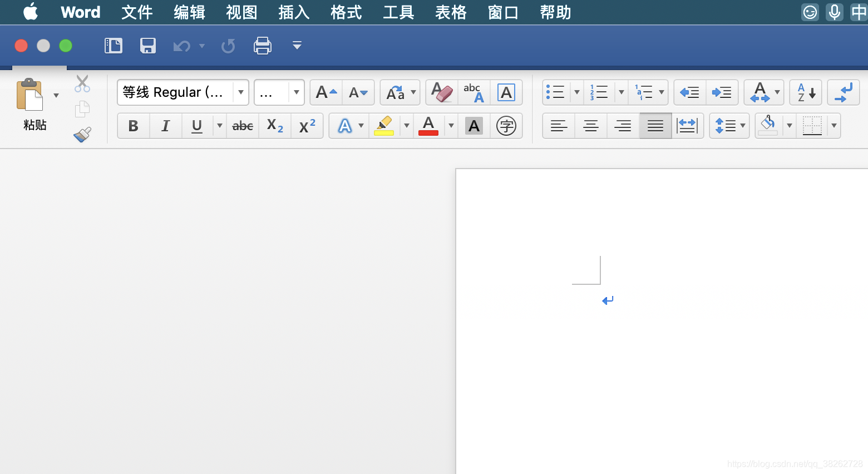The width and height of the screenshot is (868, 474).
Task: Click the Cut scissors icon
Action: 82,83
